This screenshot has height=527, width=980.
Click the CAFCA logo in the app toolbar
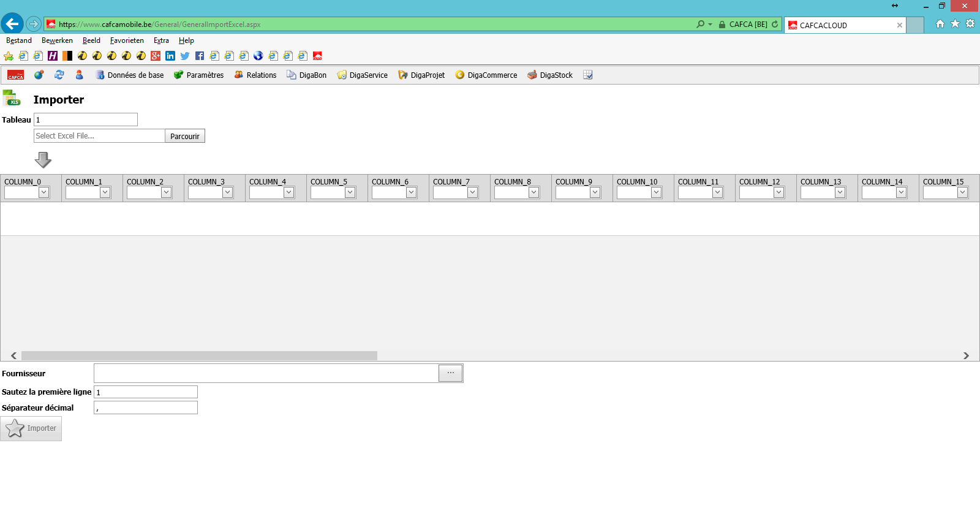click(x=15, y=75)
